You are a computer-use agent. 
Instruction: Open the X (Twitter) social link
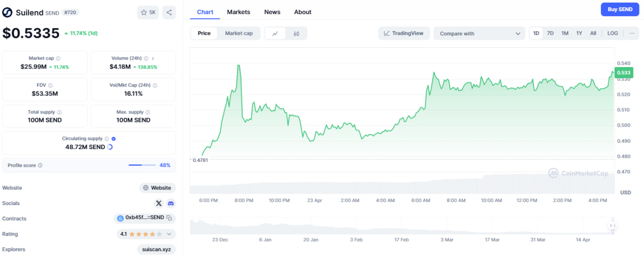tap(159, 203)
